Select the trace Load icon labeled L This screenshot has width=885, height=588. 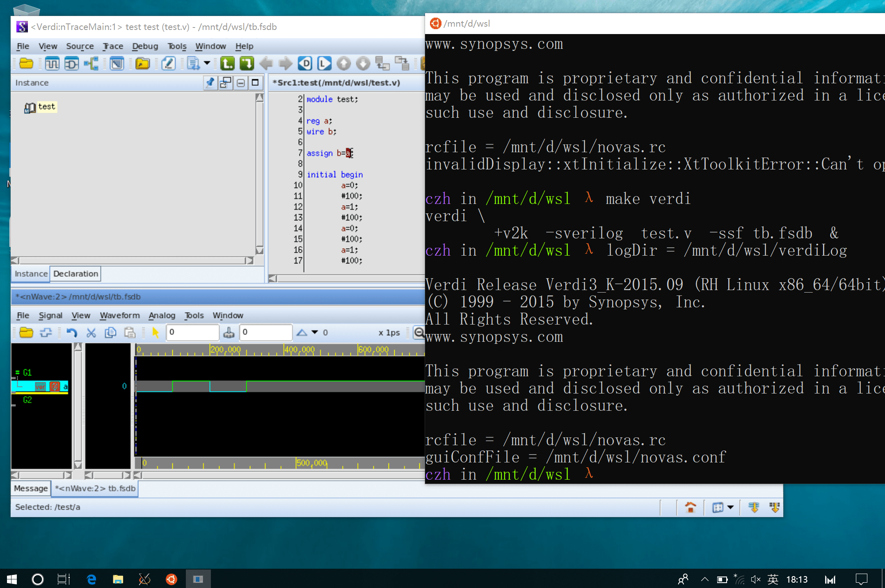pos(325,63)
